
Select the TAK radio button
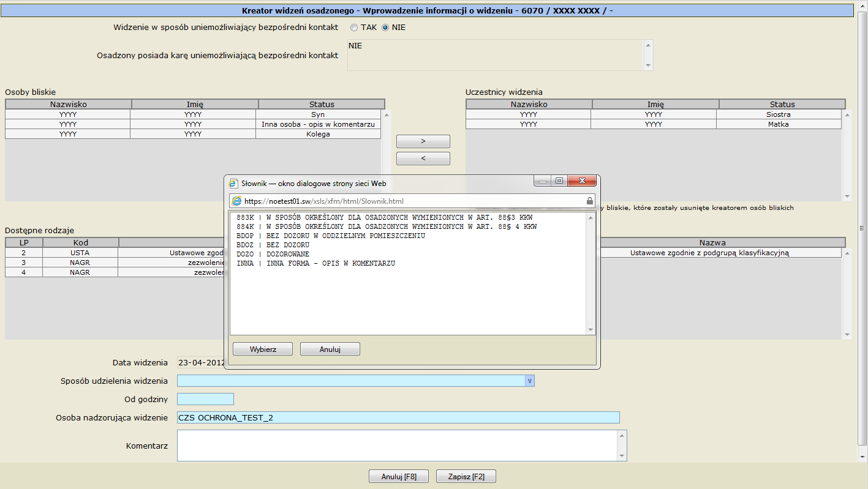tap(354, 28)
